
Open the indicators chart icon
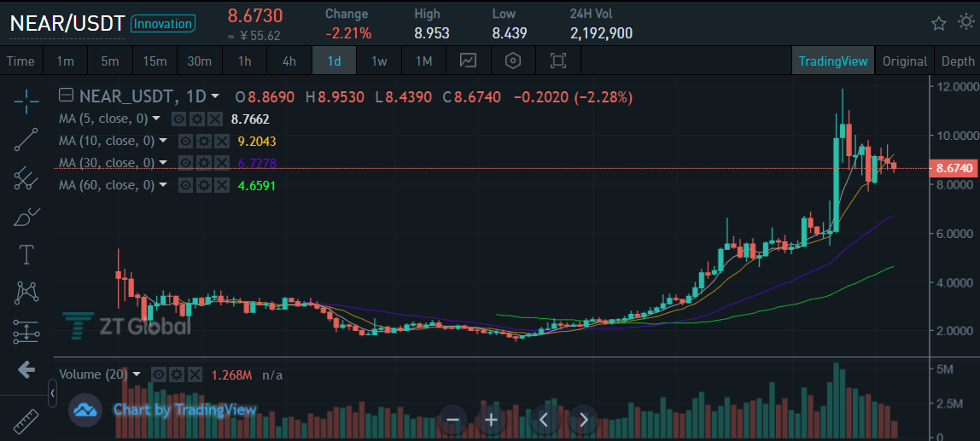[x=468, y=61]
